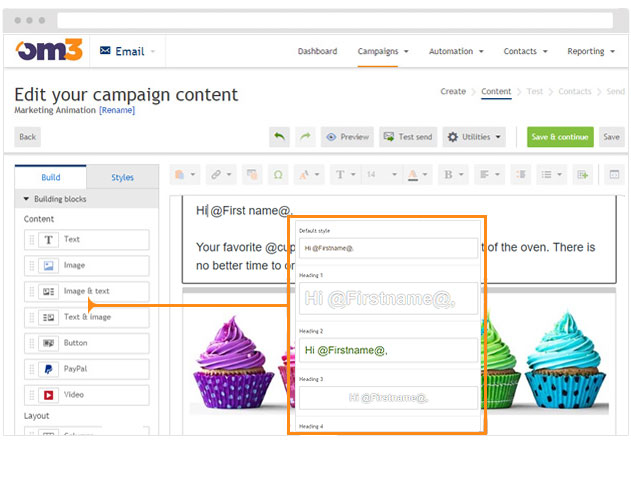Insert a special character with the omega icon
The image size is (631, 495).
pos(278,174)
